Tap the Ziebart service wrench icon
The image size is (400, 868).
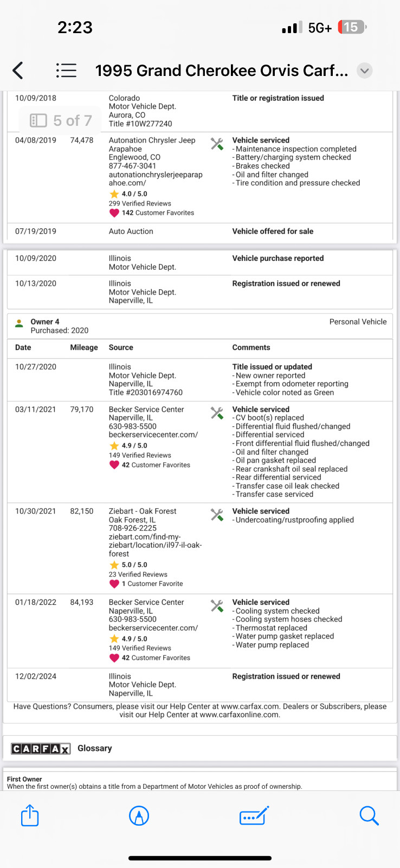(x=217, y=515)
